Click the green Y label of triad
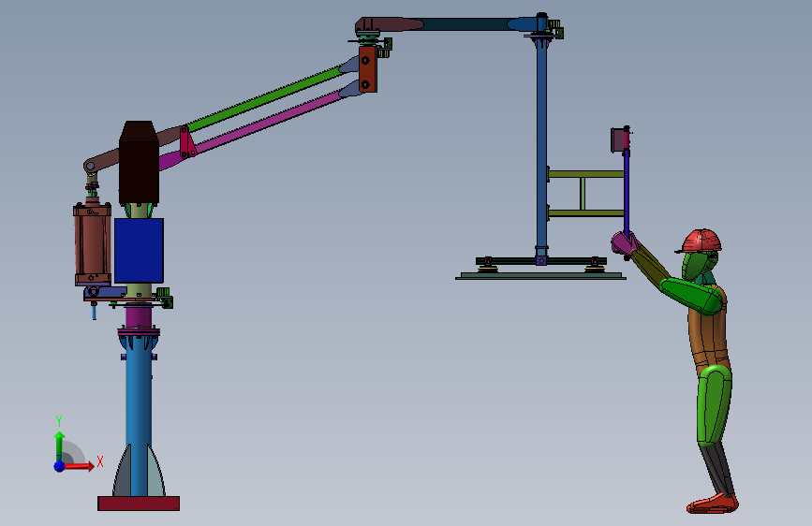812x526 pixels. [x=59, y=421]
